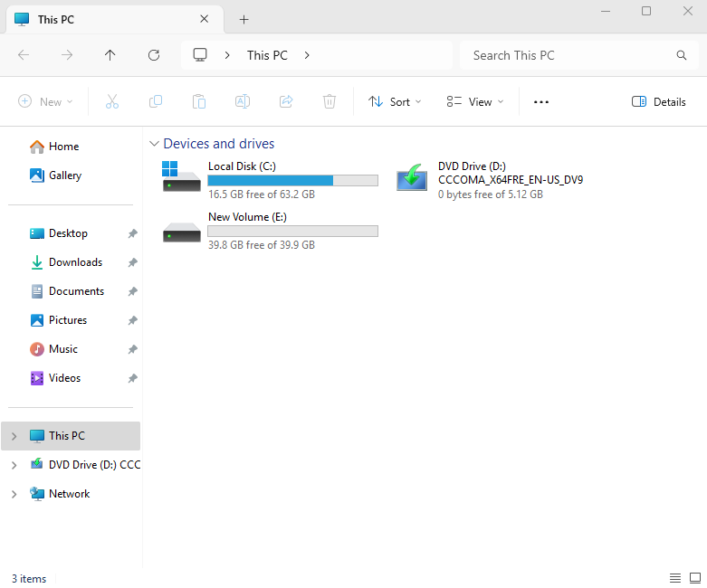707x588 pixels.
Task: Click the Cut scissors icon
Action: coord(112,102)
